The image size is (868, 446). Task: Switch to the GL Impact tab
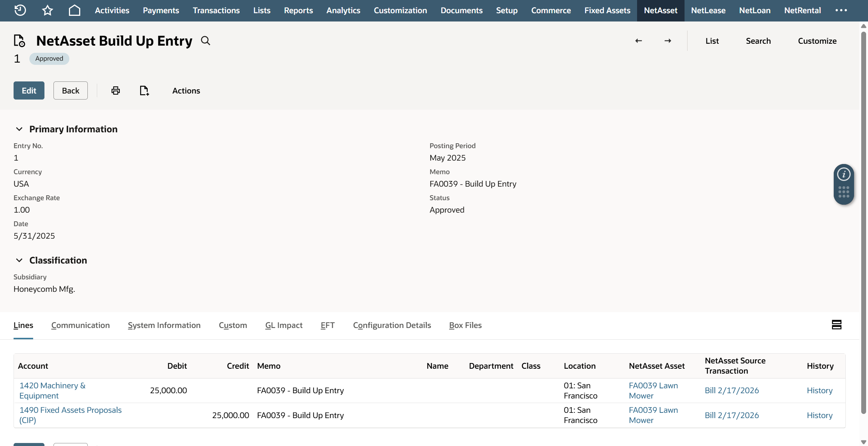[x=284, y=325]
